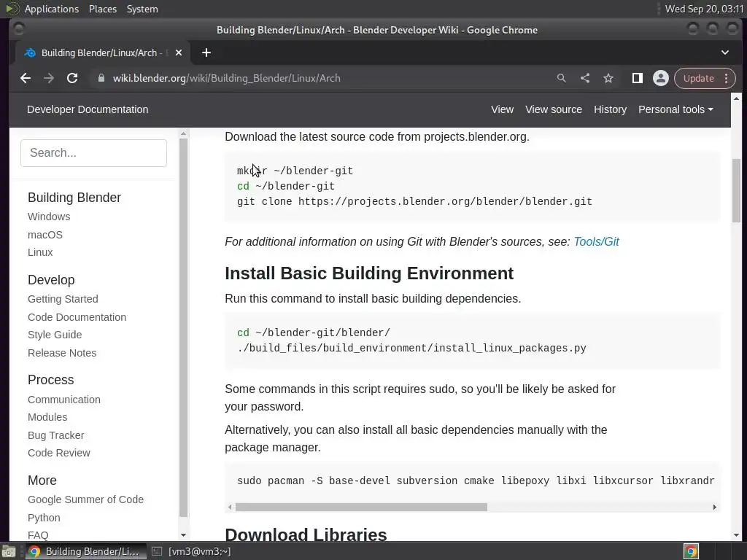Click the pacman code horizontal scrollbar thumb
Screen dimensions: 747x560
click(361, 507)
